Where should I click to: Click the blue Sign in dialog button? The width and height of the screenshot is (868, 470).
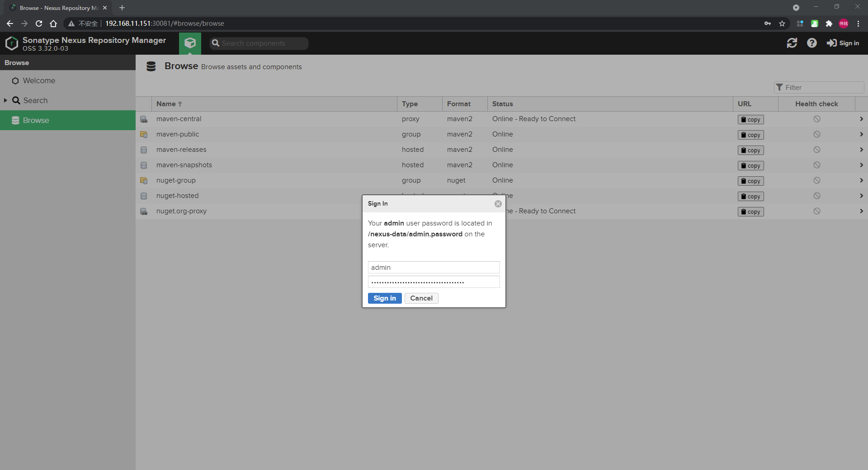pyautogui.click(x=385, y=298)
